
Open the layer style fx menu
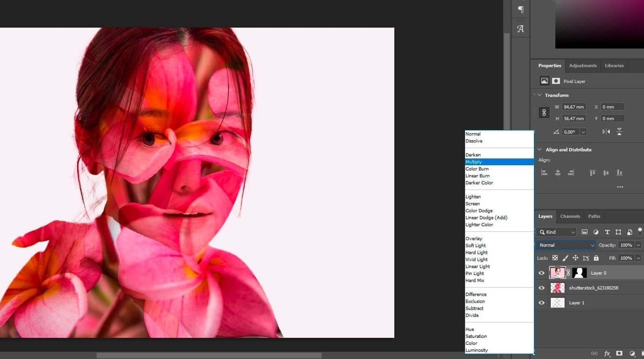point(607,352)
